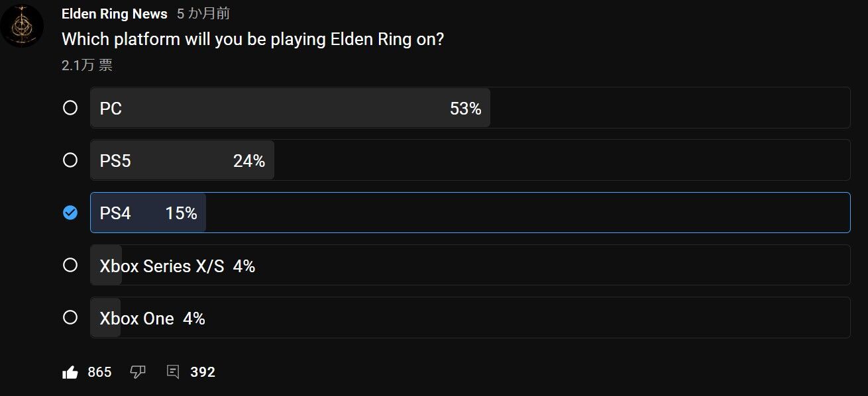Uncheck the selected PS4 radio button

coord(70,213)
